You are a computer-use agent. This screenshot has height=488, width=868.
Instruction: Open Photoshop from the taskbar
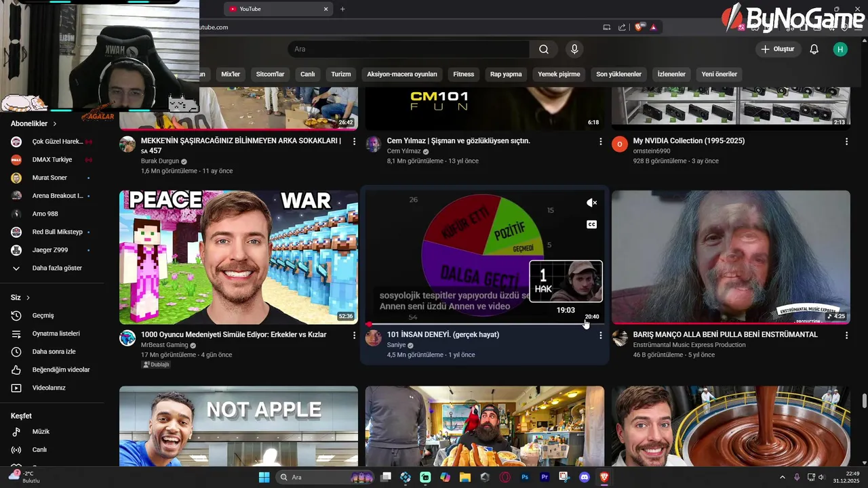(x=525, y=477)
